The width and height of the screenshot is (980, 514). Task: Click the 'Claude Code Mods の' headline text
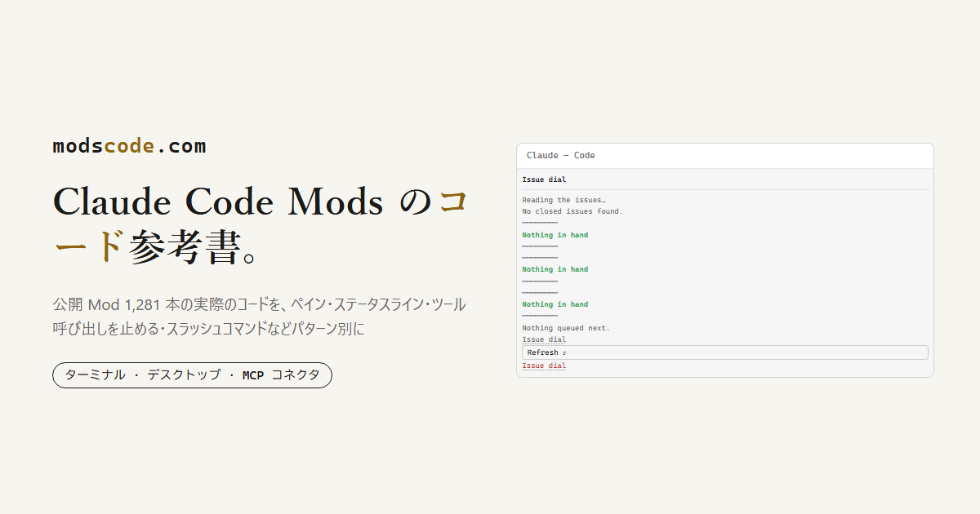click(x=241, y=202)
